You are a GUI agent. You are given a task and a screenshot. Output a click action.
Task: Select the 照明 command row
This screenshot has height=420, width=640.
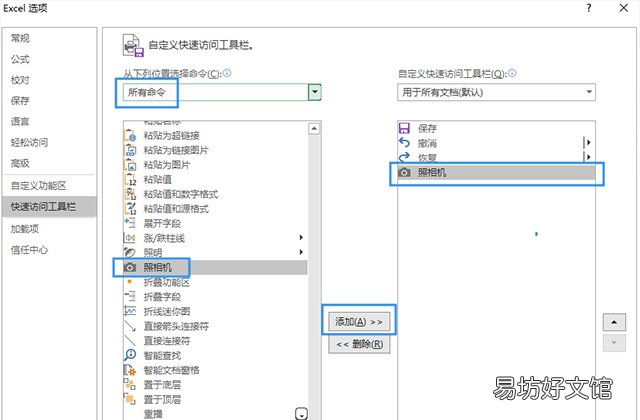(215, 253)
